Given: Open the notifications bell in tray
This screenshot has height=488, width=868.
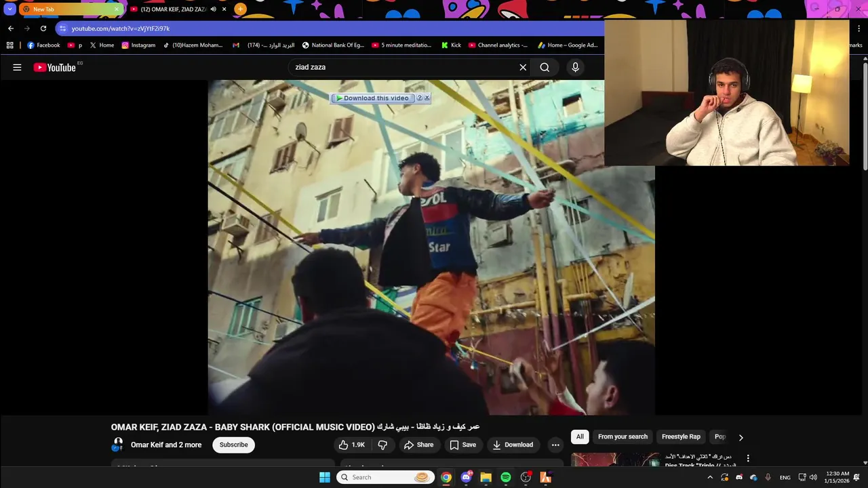Looking at the screenshot, I should (x=856, y=477).
